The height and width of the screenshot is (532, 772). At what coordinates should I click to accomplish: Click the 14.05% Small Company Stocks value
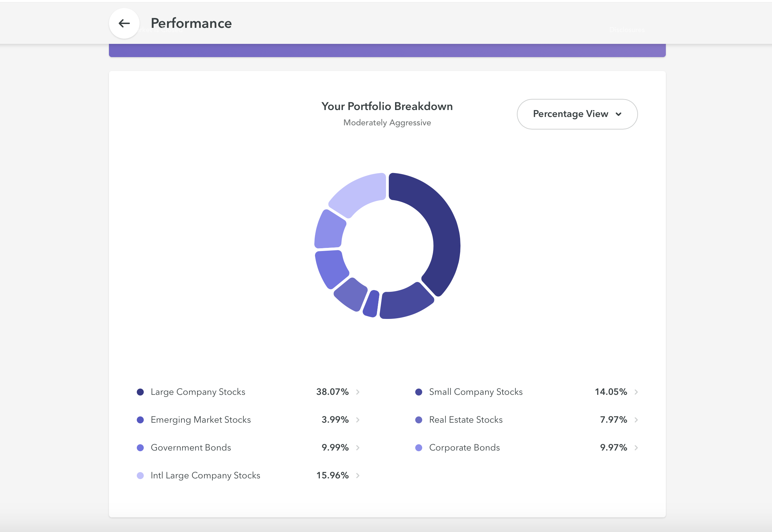[611, 392]
